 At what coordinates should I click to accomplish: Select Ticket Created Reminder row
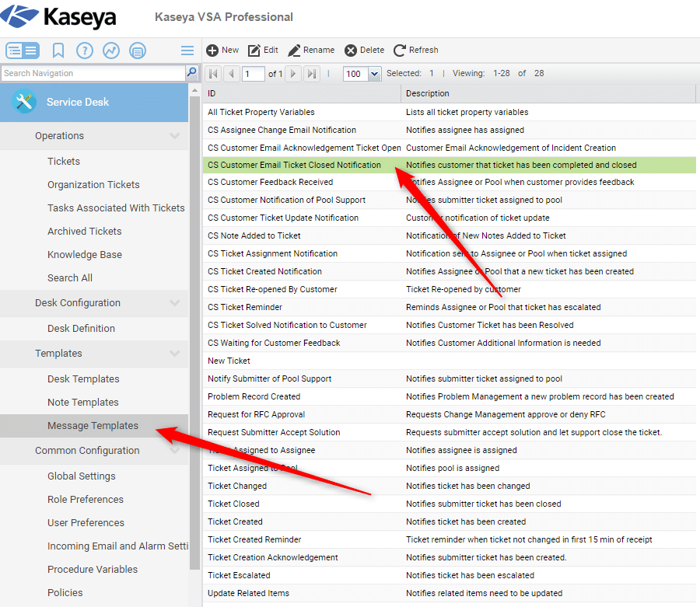click(x=450, y=539)
